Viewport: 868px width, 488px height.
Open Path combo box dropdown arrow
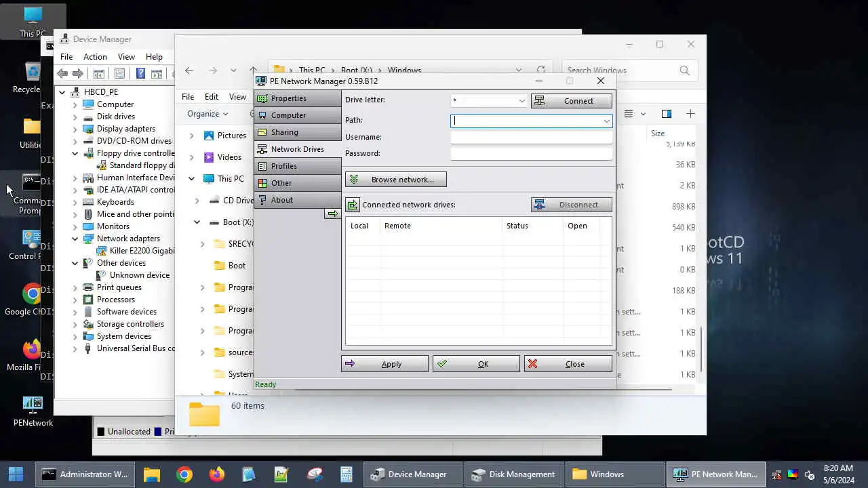tap(606, 121)
